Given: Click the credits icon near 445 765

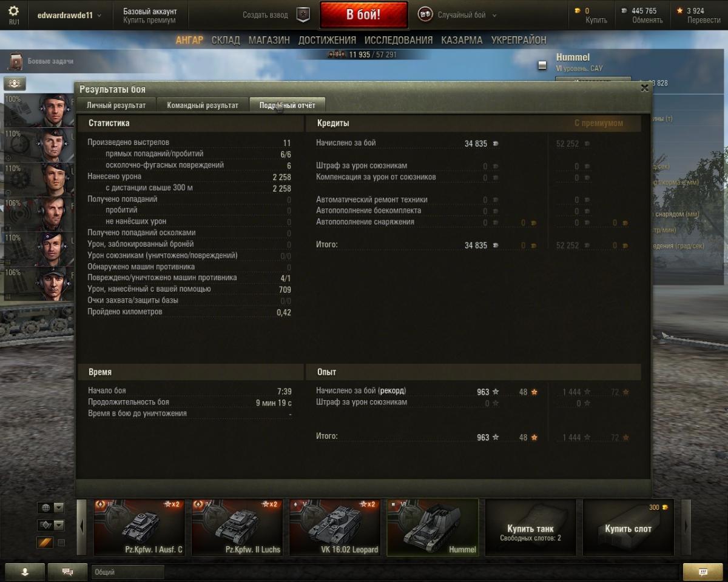Looking at the screenshot, I should pos(624,11).
